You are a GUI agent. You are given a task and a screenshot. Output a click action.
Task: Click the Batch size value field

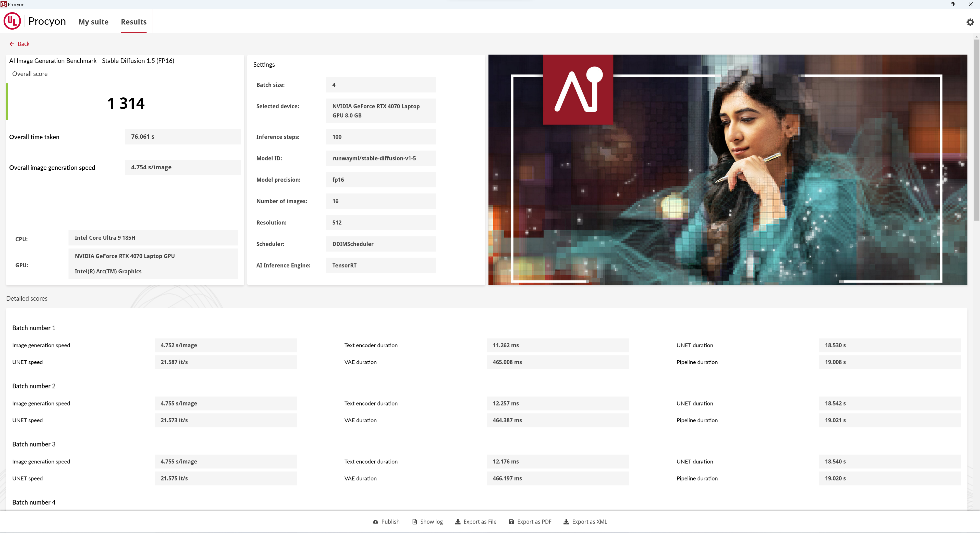[381, 85]
